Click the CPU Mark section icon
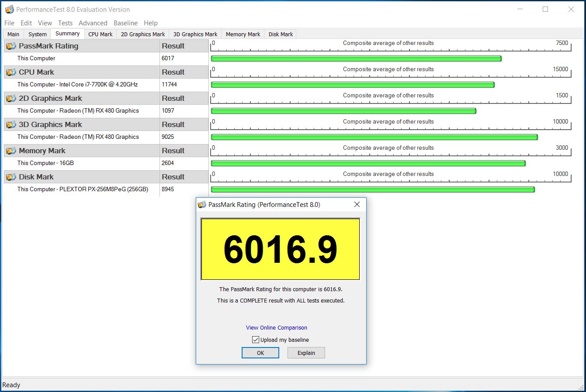586x392 pixels. tap(11, 72)
